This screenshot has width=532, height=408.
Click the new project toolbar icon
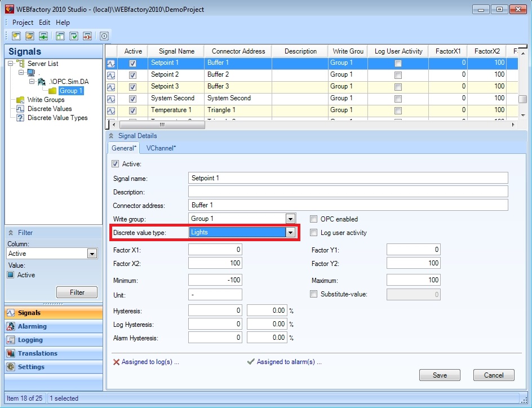[16, 36]
